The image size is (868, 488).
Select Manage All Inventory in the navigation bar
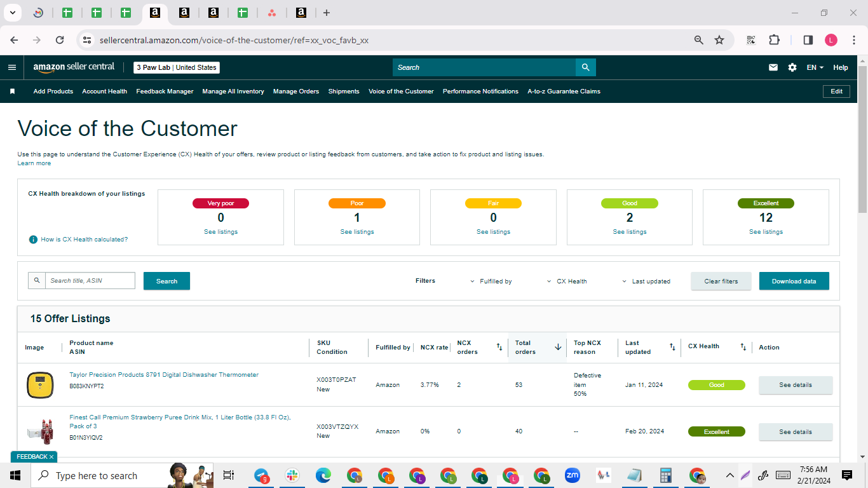click(x=233, y=91)
